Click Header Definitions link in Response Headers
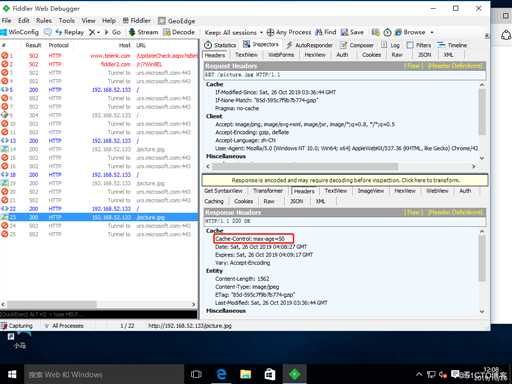Viewport: 512px width, 384px height. [x=455, y=212]
